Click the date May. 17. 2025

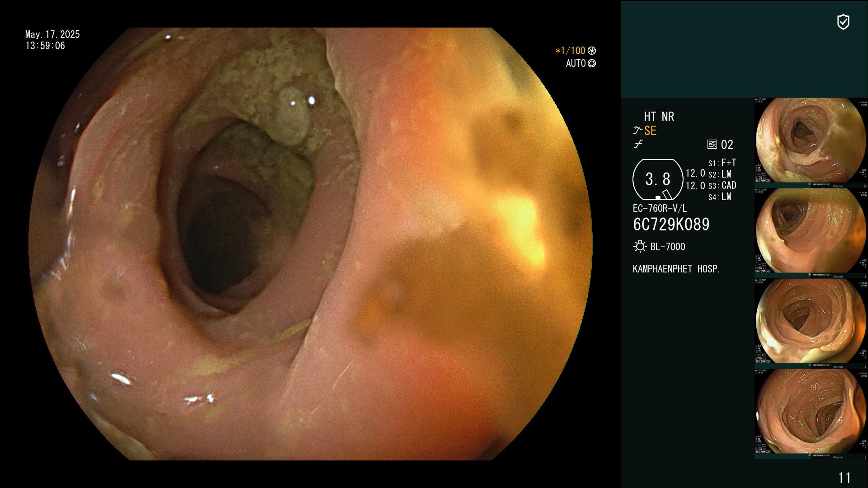[52, 34]
